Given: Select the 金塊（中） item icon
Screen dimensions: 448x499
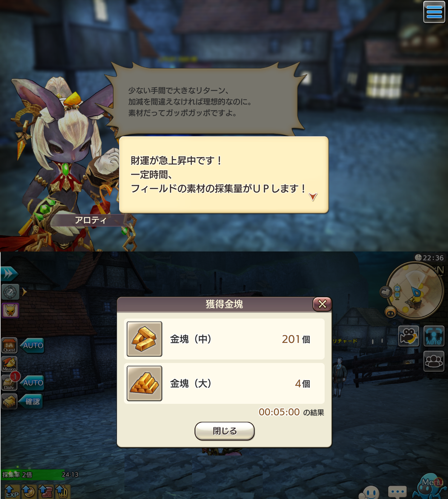Looking at the screenshot, I should click(145, 339).
